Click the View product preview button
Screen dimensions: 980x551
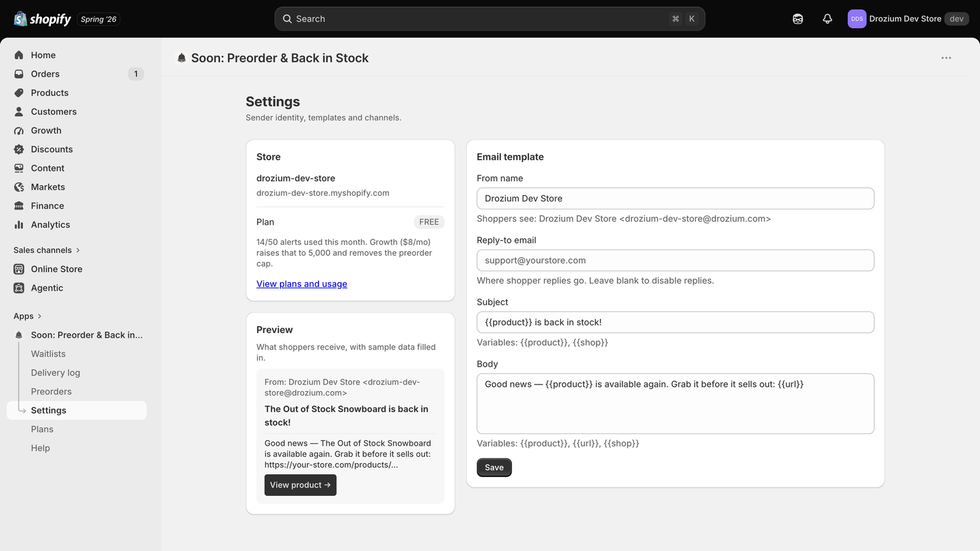tap(300, 485)
